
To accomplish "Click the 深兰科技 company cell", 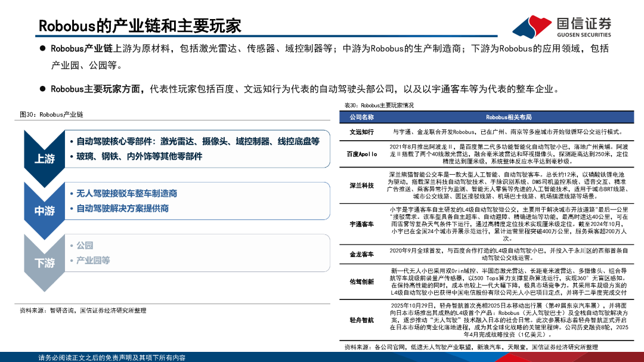I will 362,185.
